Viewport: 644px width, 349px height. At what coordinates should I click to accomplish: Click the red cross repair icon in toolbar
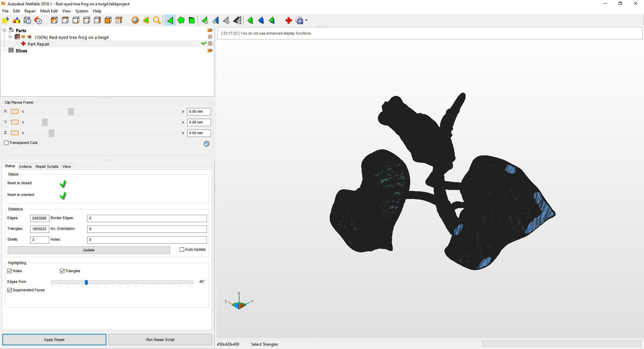pyautogui.click(x=288, y=20)
